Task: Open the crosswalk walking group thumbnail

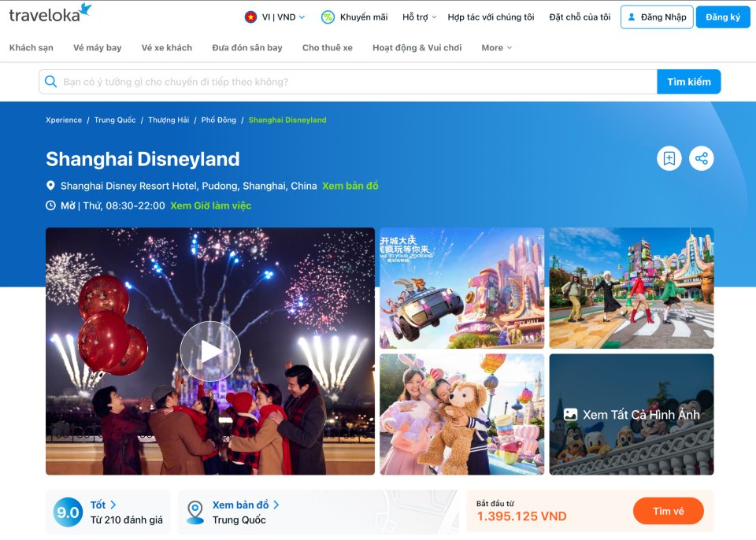Action: tap(632, 288)
